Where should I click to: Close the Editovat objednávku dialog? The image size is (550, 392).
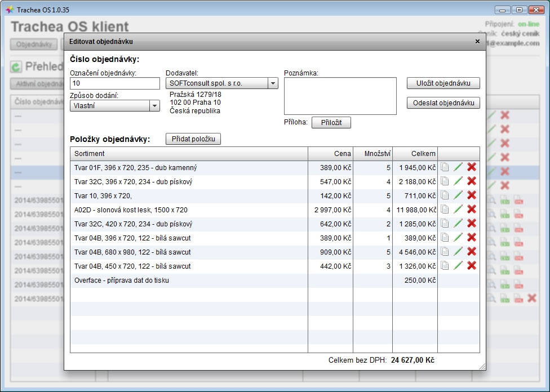point(477,42)
